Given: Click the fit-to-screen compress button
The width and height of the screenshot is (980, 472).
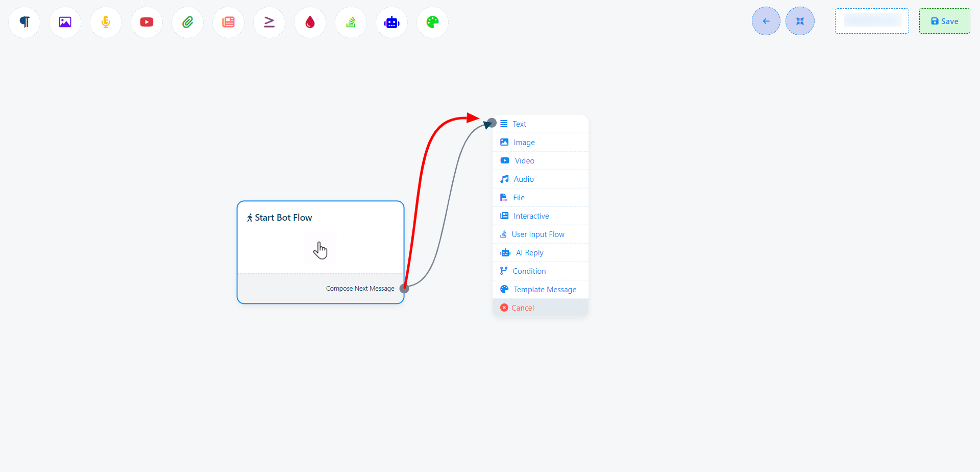Looking at the screenshot, I should (800, 21).
